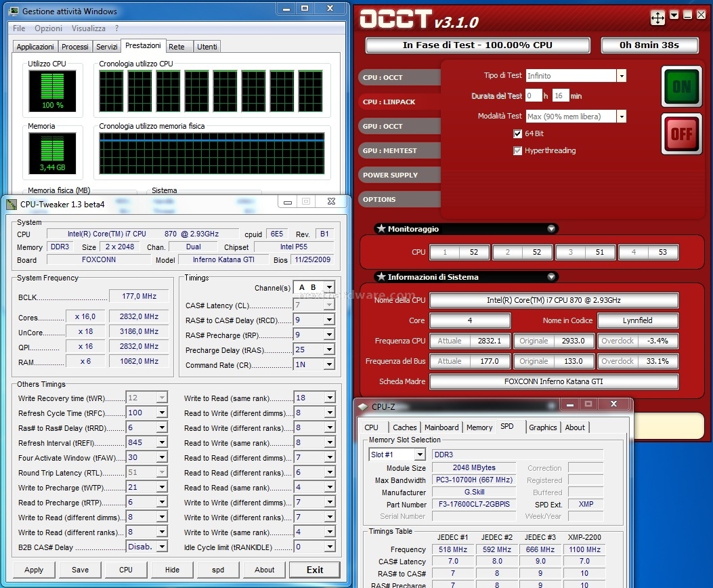
Task: Open the About tab in CPU-Z
Action: coord(575,427)
